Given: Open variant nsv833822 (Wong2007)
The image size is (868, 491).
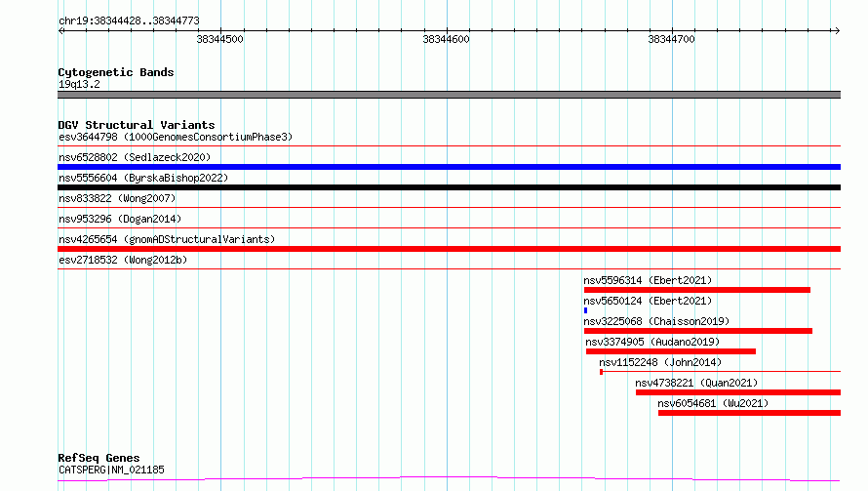Looking at the screenshot, I should tap(117, 198).
